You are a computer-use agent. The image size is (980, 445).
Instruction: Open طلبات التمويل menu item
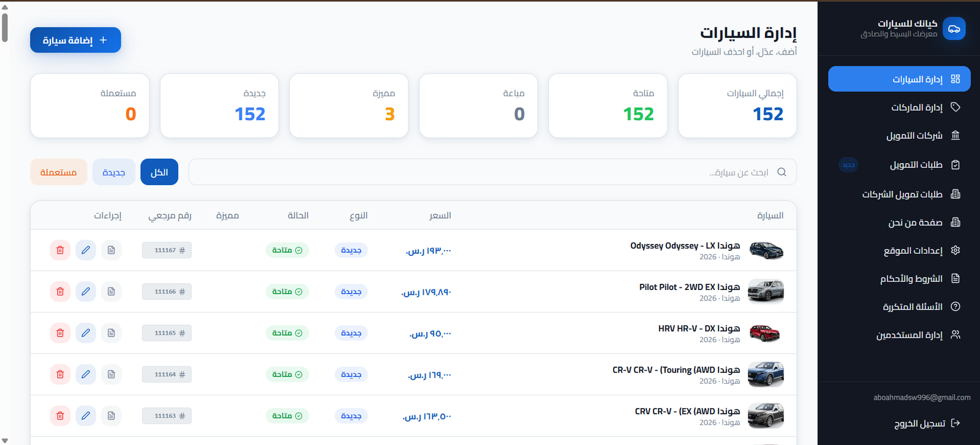899,165
